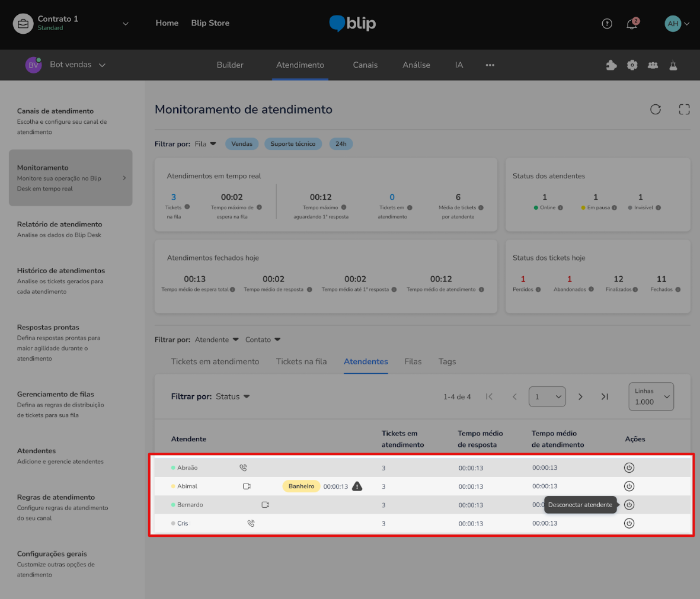Viewport: 700px width, 599px height.
Task: Click the power icon in Cris's row
Action: click(629, 523)
